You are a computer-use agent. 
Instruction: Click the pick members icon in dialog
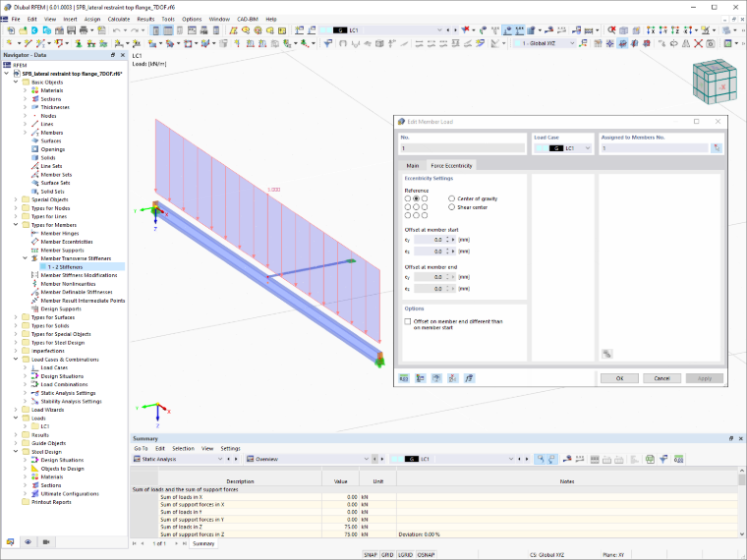pos(717,148)
